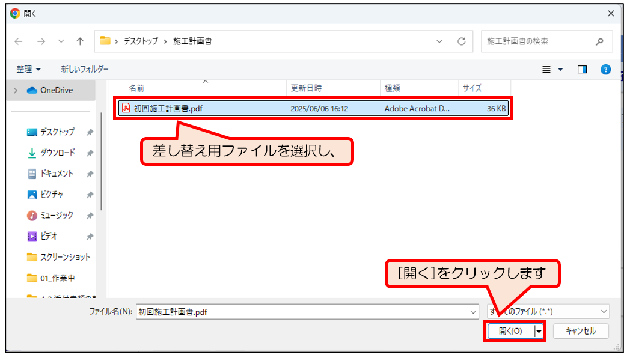Click the forward navigation arrow
The width and height of the screenshot is (633, 364).
pyautogui.click(x=40, y=41)
